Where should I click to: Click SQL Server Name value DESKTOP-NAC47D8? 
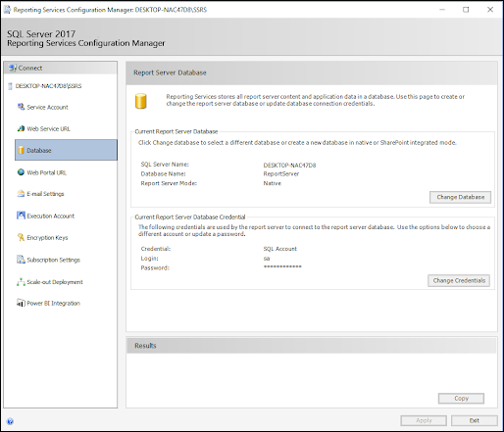289,166
